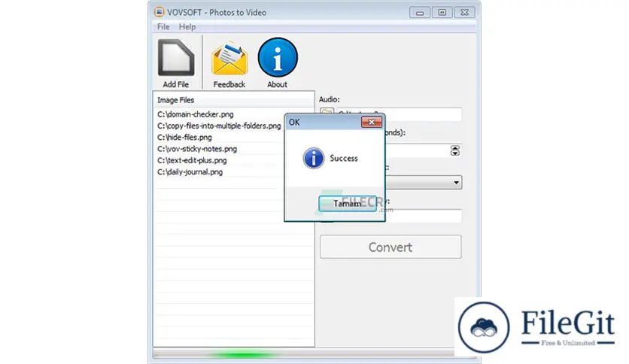Click the output path field above Convert

click(423, 216)
